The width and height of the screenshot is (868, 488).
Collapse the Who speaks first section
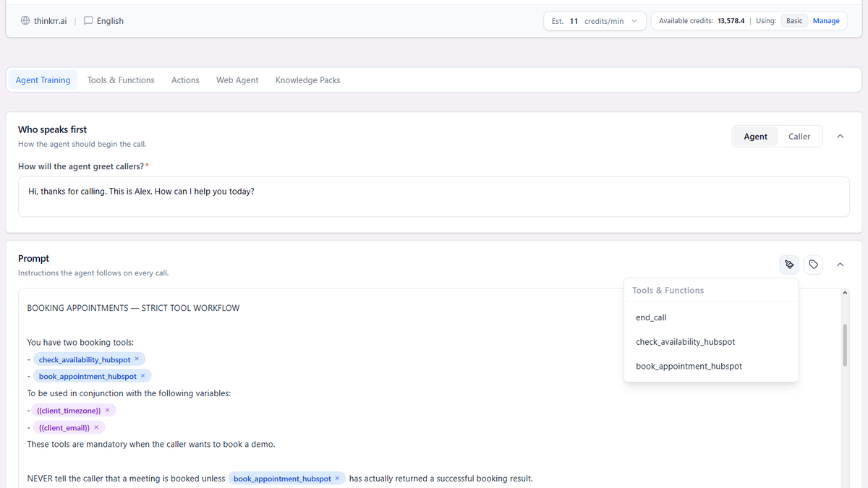[x=840, y=137]
